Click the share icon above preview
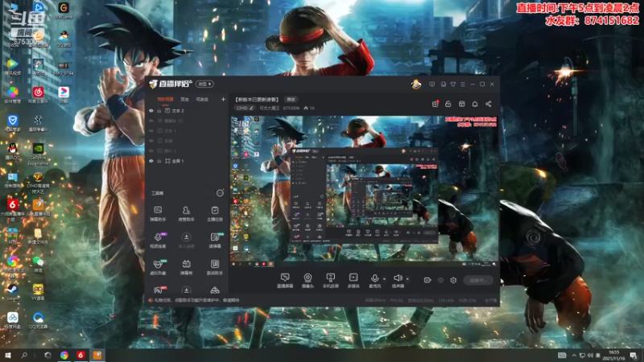The height and width of the screenshot is (362, 644). 489,104
